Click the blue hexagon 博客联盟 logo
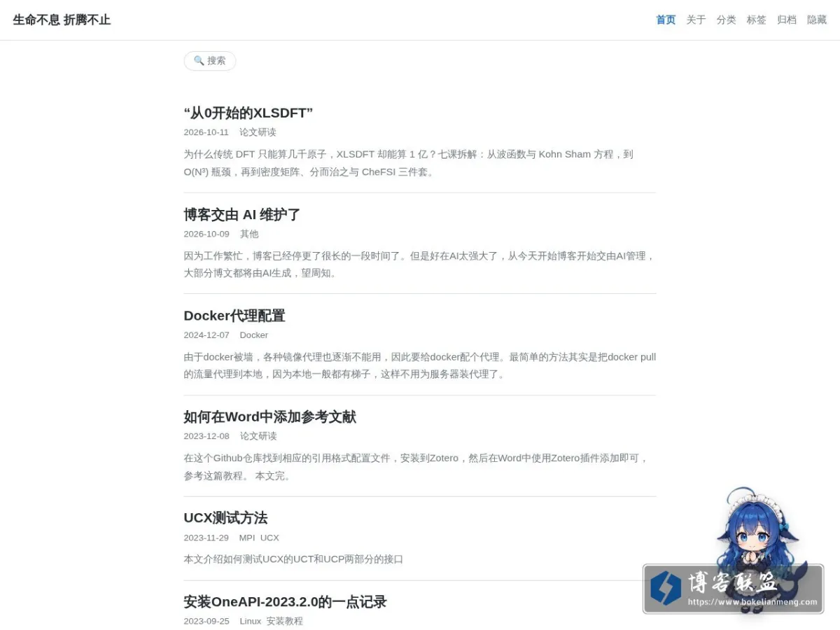The image size is (840, 630). [666, 588]
